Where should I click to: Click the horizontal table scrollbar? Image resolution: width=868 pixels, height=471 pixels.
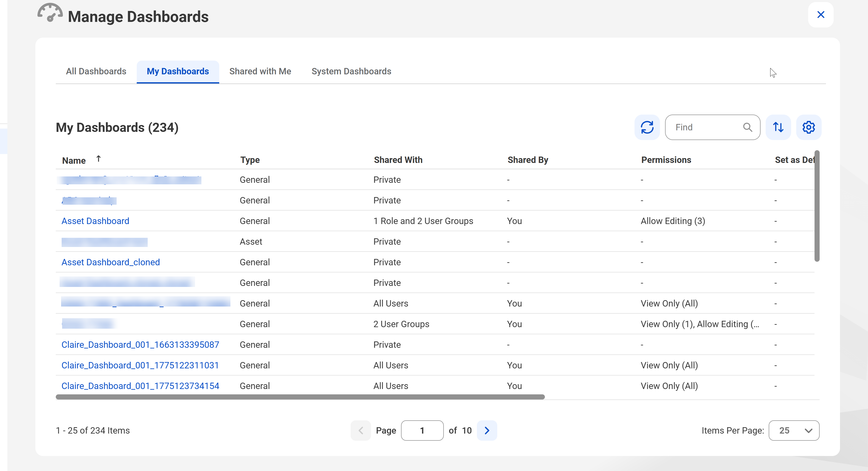pyautogui.click(x=300, y=397)
